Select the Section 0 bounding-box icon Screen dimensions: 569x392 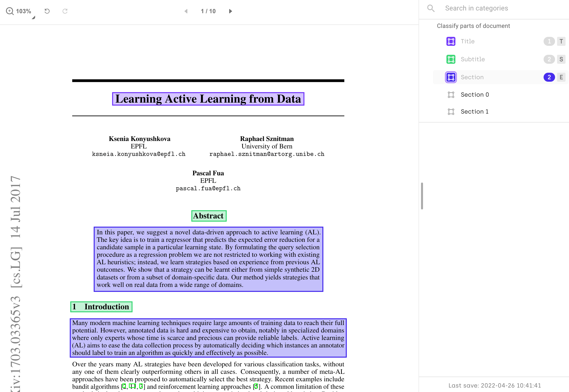click(451, 95)
